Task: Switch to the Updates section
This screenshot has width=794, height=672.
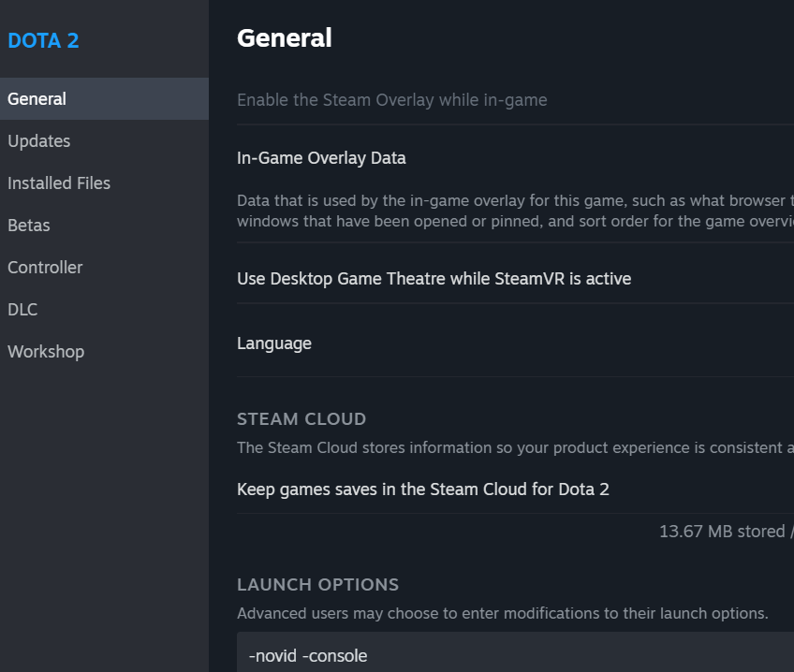Action: (x=38, y=140)
